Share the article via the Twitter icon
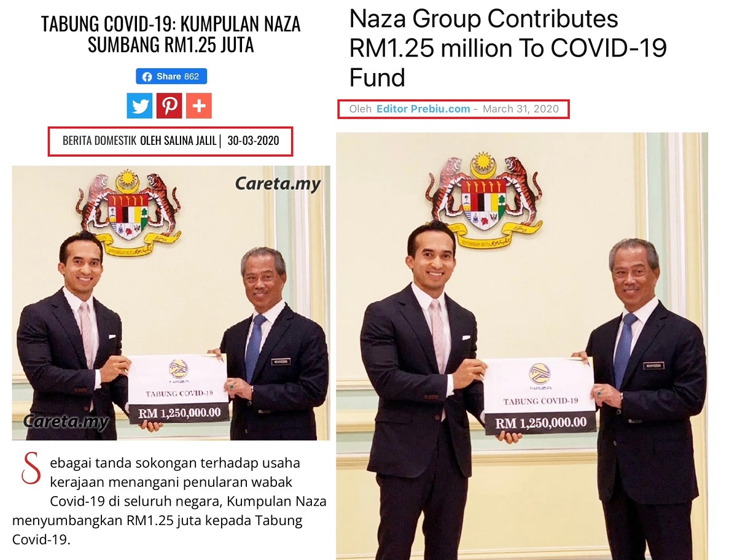 pyautogui.click(x=139, y=106)
